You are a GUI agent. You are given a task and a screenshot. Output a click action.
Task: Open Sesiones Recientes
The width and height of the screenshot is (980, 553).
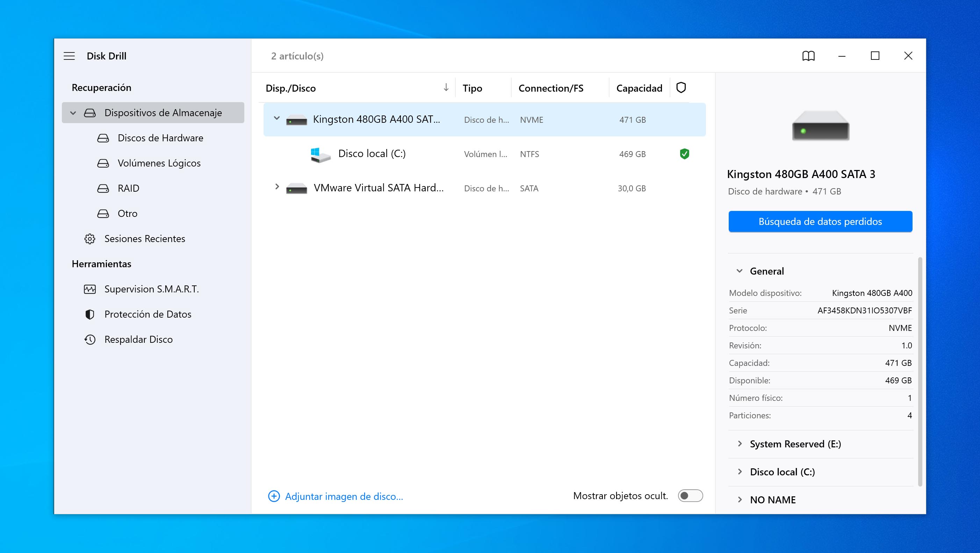pyautogui.click(x=153, y=239)
